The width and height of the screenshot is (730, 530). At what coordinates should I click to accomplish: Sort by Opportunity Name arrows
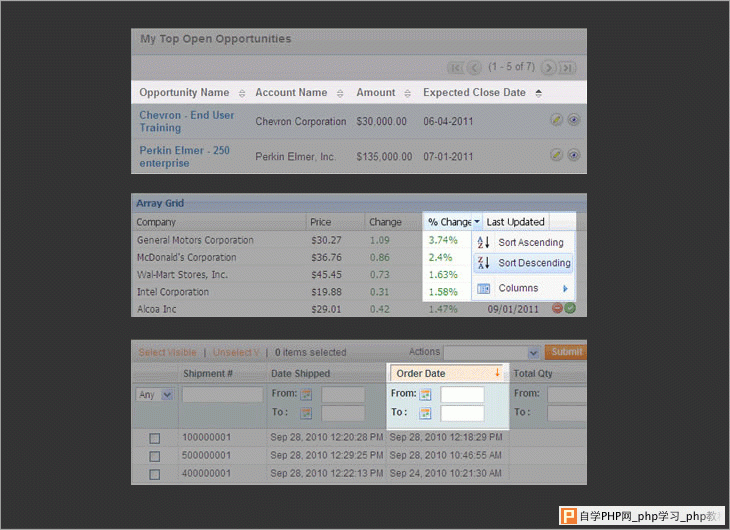242,94
